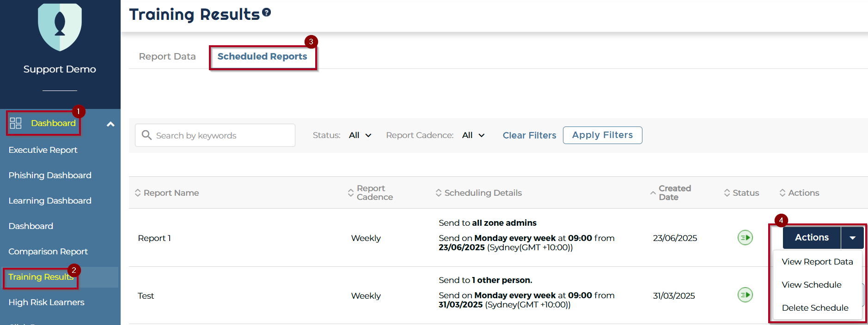This screenshot has width=868, height=325.
Task: Switch to the Report Data tab
Action: 167,56
